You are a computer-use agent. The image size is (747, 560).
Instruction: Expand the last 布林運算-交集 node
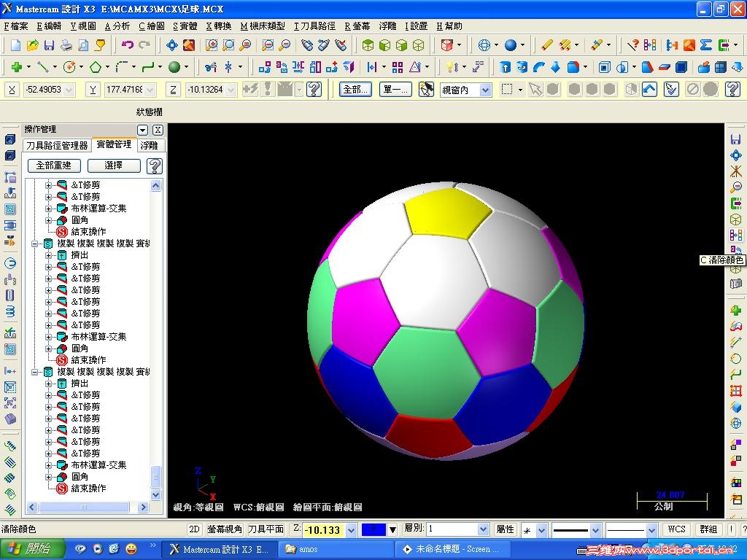(48, 464)
